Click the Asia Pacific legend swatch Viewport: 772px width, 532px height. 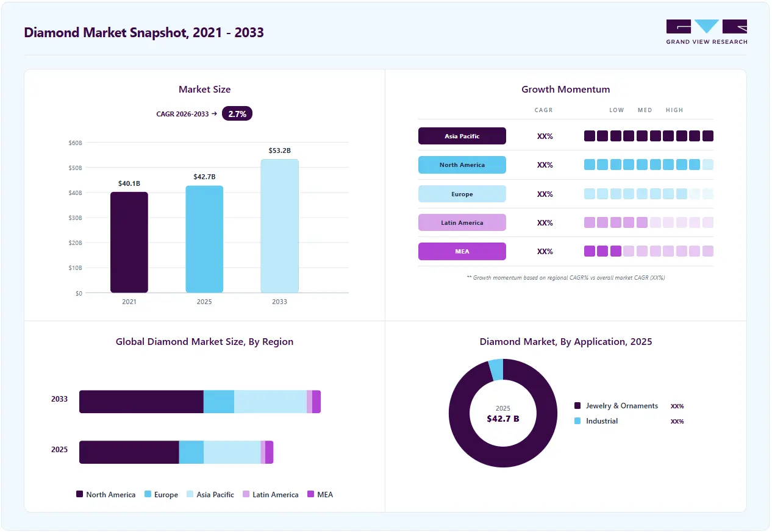(190, 494)
